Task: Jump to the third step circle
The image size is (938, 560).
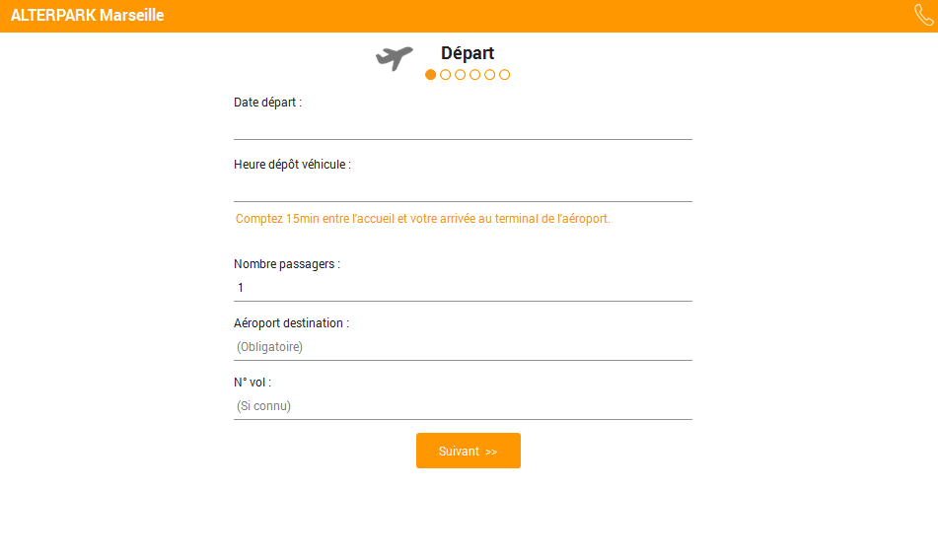Action: [x=461, y=75]
